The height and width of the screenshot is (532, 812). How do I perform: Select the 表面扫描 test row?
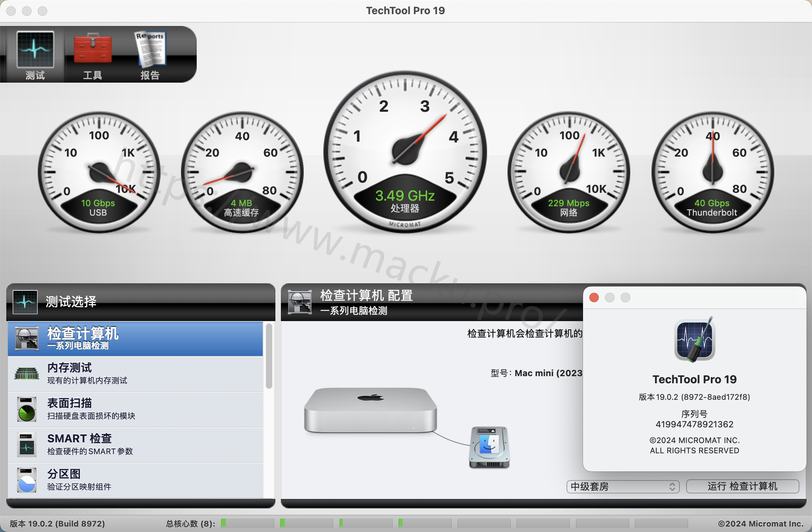tap(135, 409)
